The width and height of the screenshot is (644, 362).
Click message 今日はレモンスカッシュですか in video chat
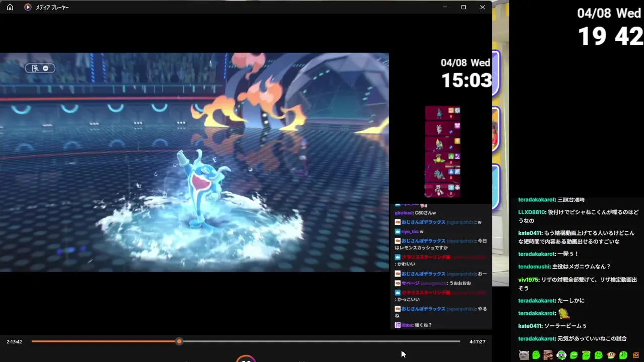pos(441,244)
